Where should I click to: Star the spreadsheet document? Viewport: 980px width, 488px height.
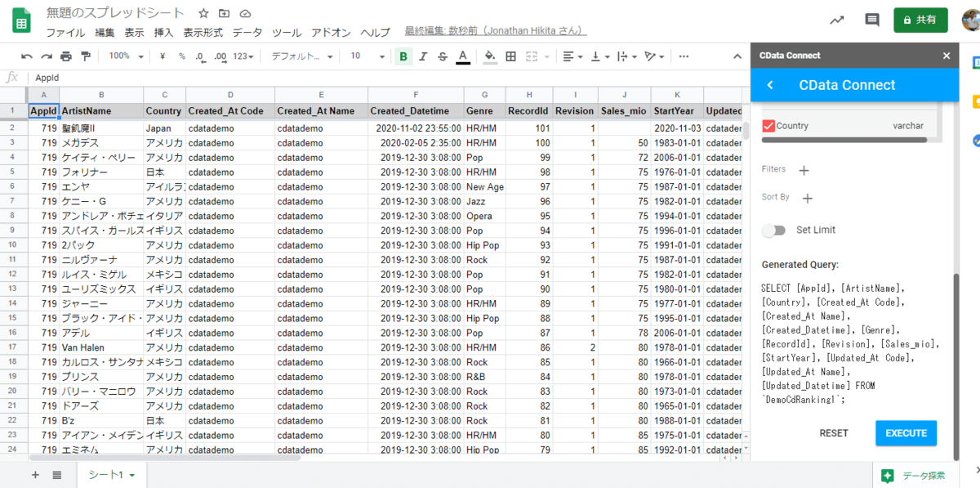point(203,14)
